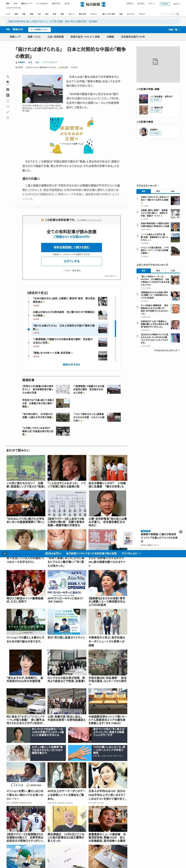Click the Mainichi Shimbun logo
This screenshot has height=868, width=186.
[x=93, y=4]
